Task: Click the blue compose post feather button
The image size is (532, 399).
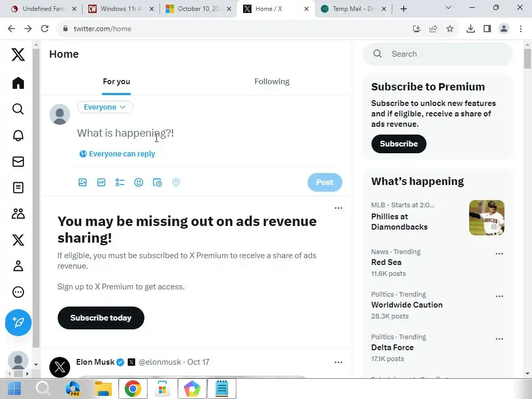Action: pyautogui.click(x=18, y=322)
